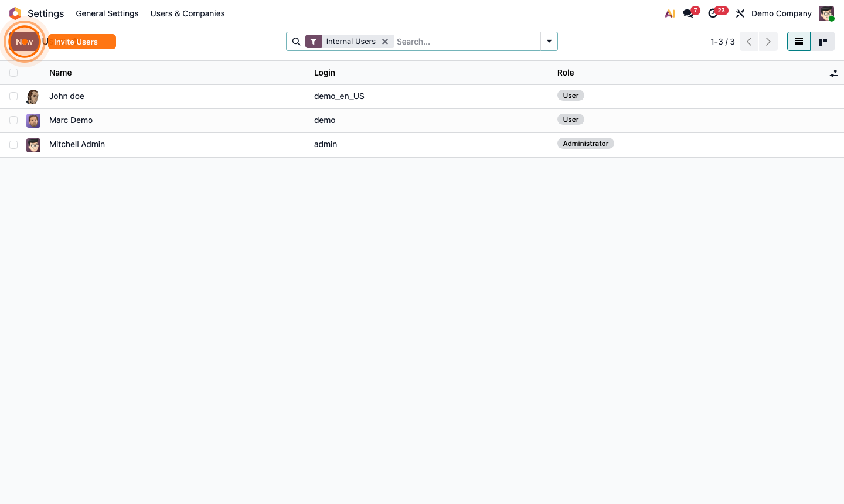This screenshot has height=504, width=844.
Task: Select all users via header checkbox
Action: click(x=13, y=72)
